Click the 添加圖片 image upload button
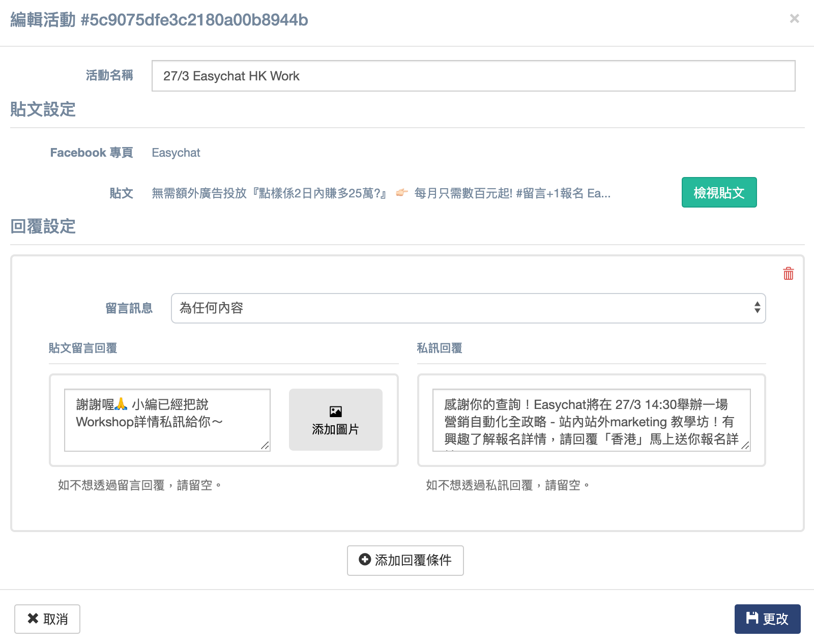814x644 pixels. tap(336, 420)
